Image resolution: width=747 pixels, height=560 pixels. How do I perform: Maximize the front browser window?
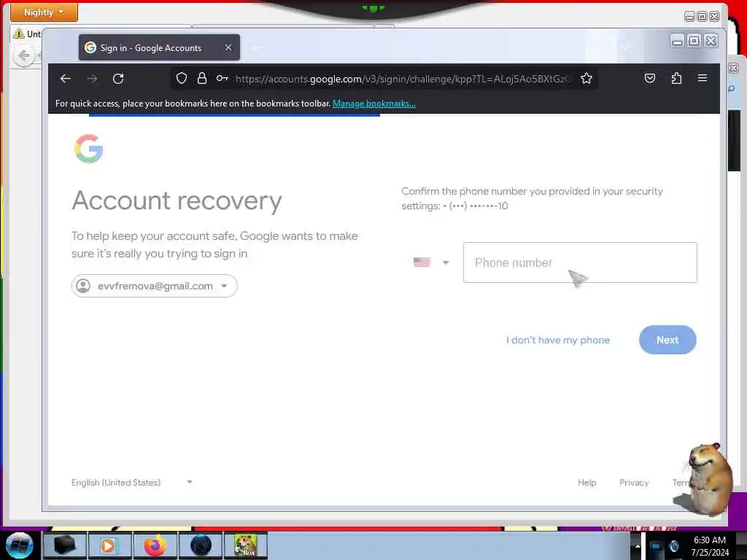pyautogui.click(x=694, y=42)
